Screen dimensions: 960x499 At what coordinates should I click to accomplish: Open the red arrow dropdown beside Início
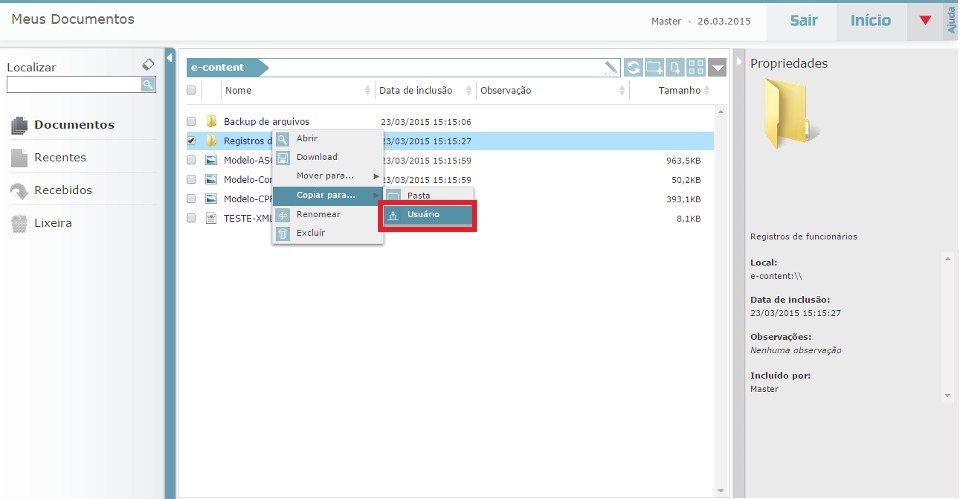pyautogui.click(x=924, y=21)
